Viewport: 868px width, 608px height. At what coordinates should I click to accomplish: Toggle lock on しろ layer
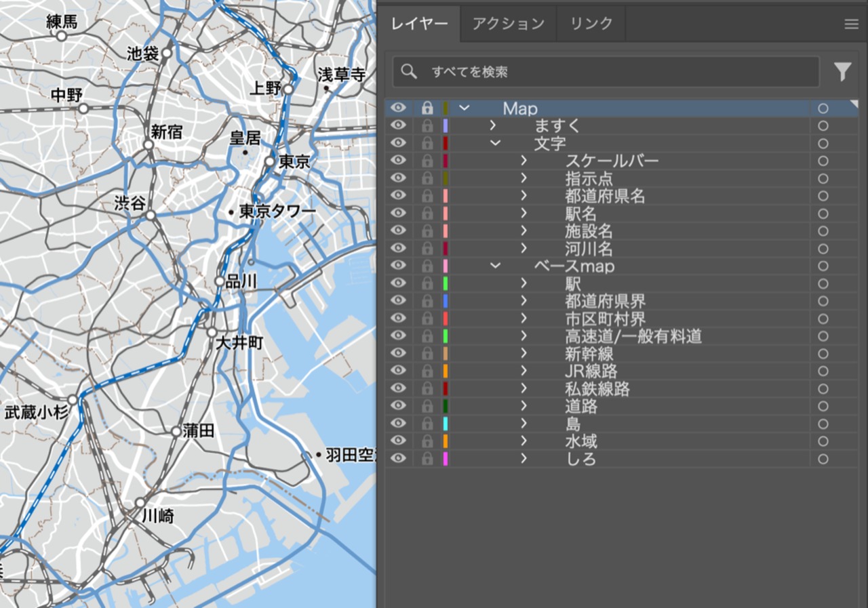[427, 459]
